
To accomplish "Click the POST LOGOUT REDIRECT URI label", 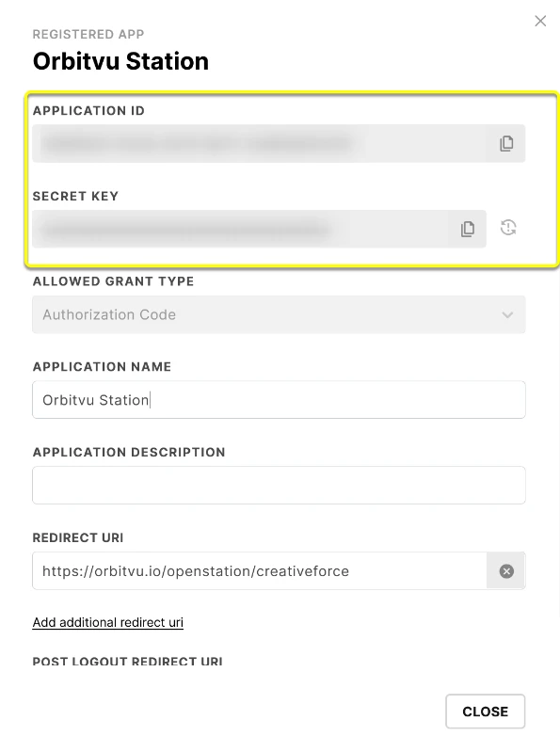I will [128, 661].
